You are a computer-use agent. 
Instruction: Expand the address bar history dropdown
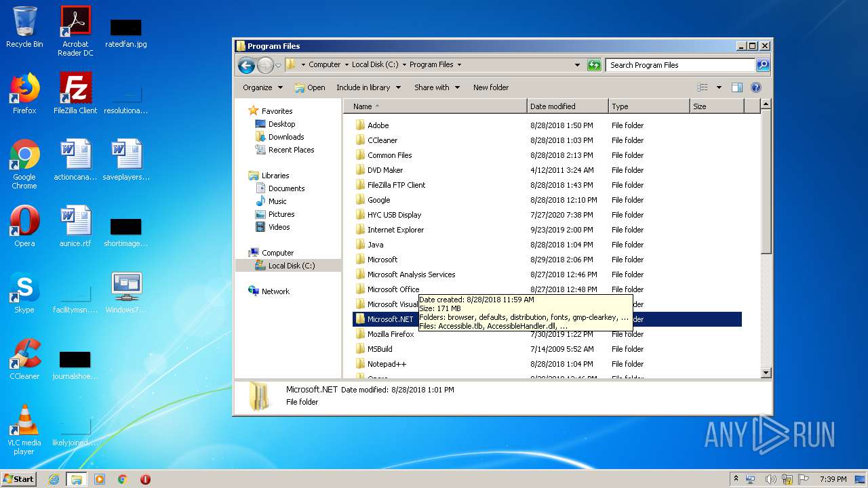point(577,65)
